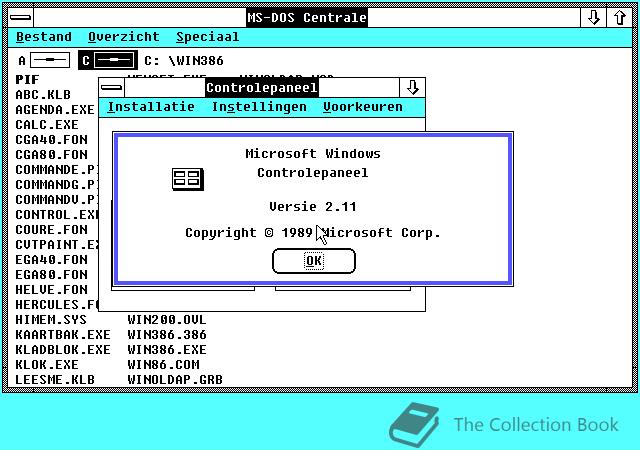Select the CVTPAINT file entry

point(56,245)
